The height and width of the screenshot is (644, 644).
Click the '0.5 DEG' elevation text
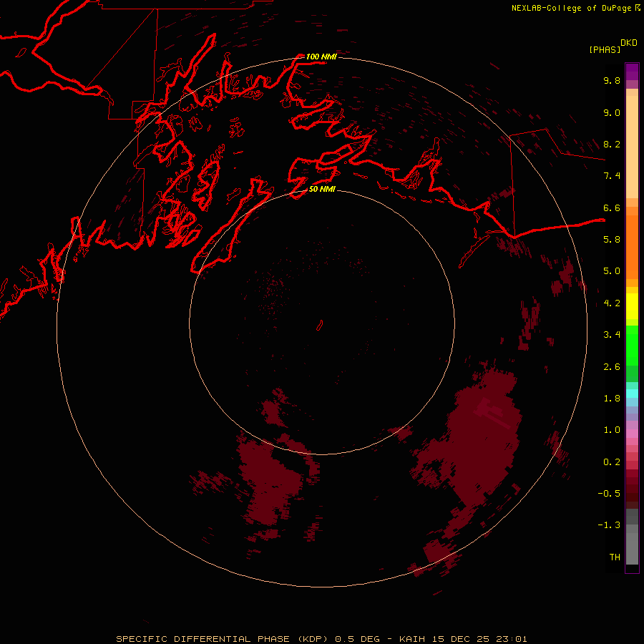tap(357, 639)
